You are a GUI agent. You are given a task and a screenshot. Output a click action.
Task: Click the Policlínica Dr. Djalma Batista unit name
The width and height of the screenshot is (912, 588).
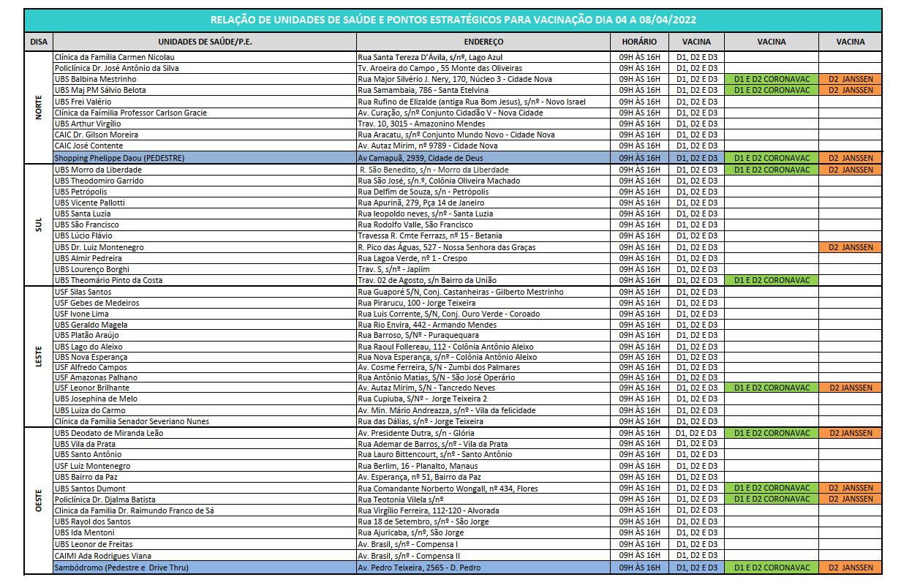(105, 500)
